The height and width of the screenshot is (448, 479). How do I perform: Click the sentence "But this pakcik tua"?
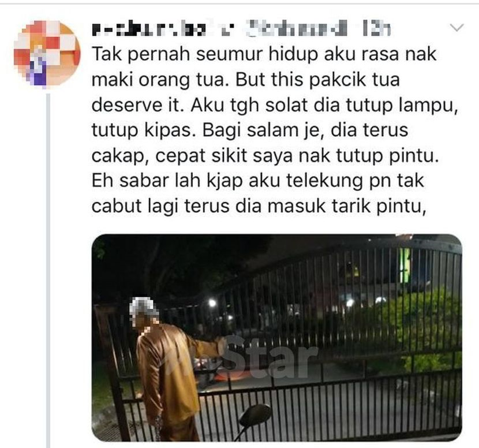[318, 80]
